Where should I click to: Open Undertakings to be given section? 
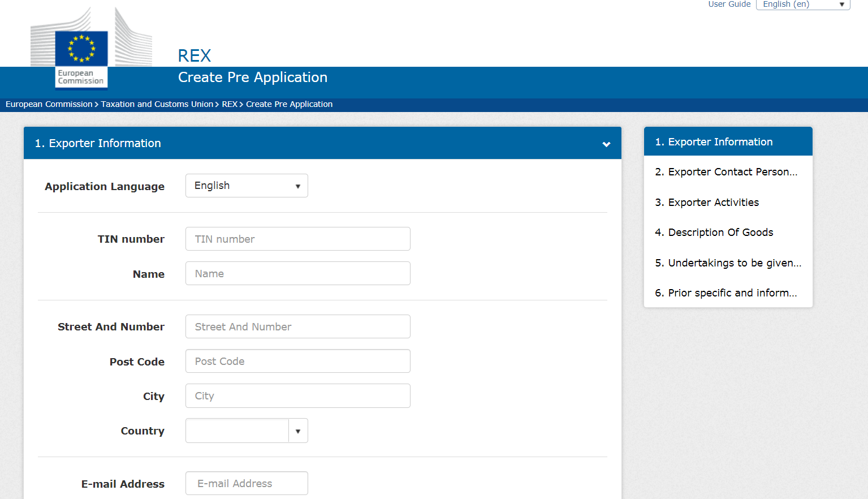click(x=728, y=263)
